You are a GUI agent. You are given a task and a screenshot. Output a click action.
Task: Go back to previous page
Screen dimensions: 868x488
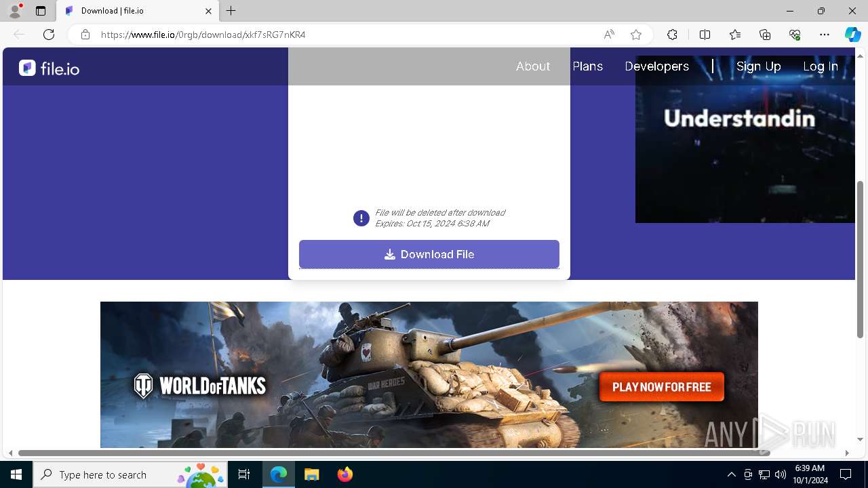[x=19, y=35]
